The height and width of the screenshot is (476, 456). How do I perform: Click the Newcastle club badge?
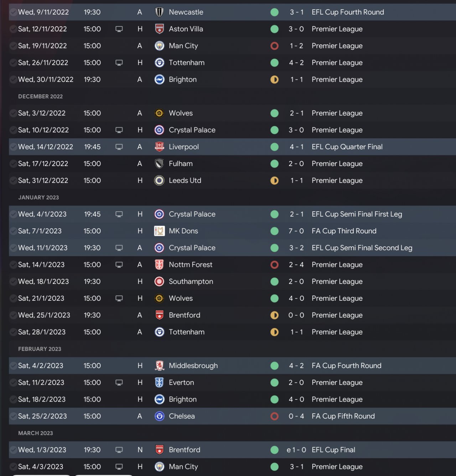tap(159, 12)
